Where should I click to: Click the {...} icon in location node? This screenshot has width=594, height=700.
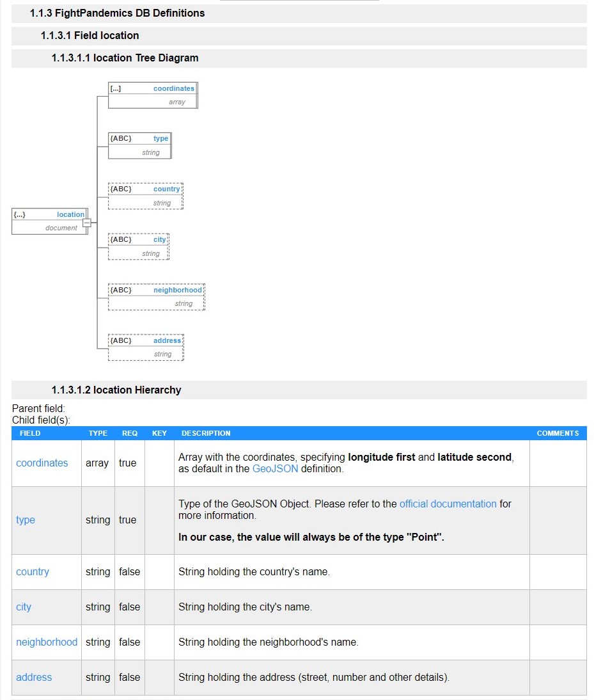20,215
